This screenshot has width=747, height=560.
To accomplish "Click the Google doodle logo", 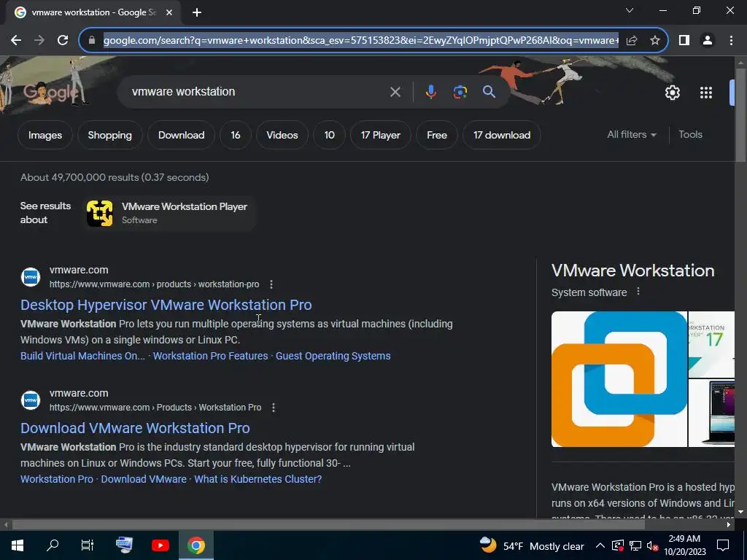I will (51, 91).
